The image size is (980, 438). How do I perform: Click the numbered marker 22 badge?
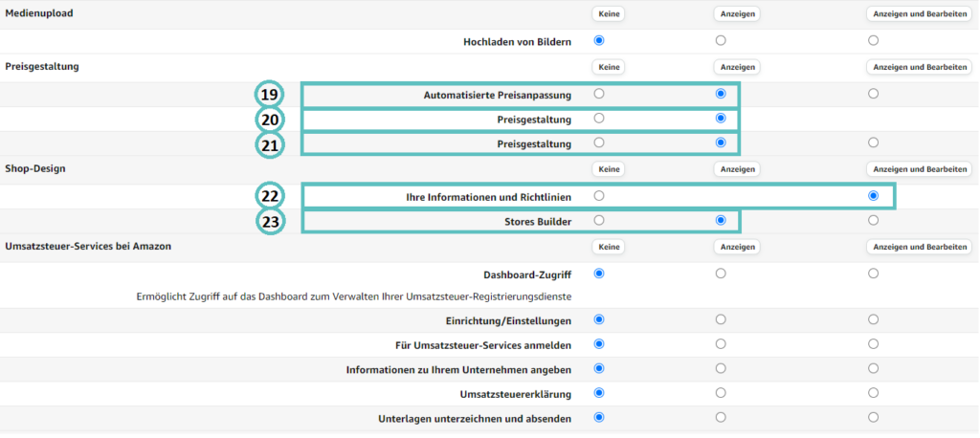pyautogui.click(x=269, y=196)
